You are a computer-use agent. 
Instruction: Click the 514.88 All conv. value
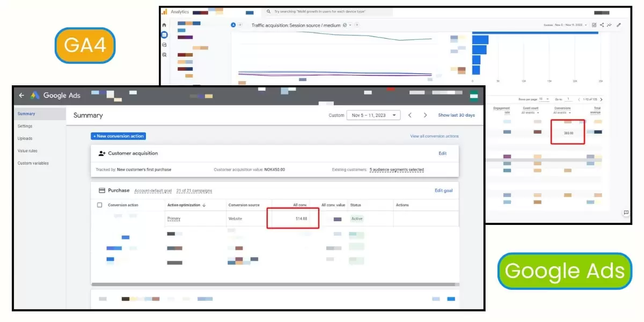point(301,219)
